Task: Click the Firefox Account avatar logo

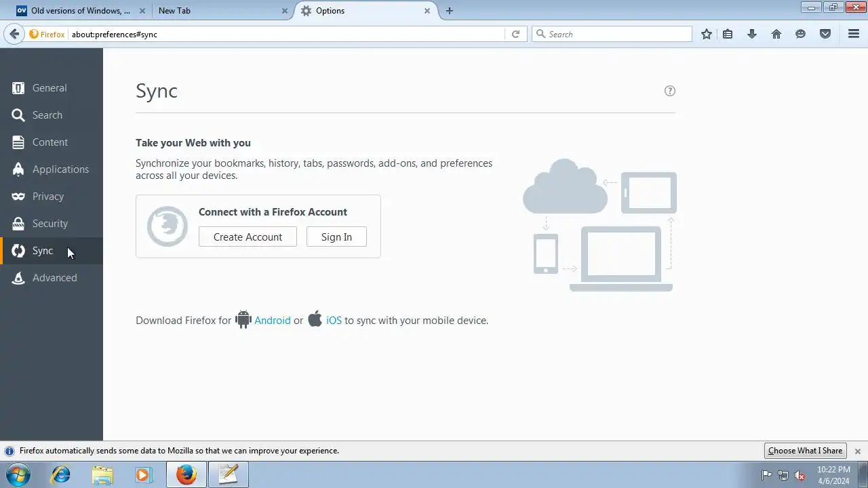Action: click(167, 226)
